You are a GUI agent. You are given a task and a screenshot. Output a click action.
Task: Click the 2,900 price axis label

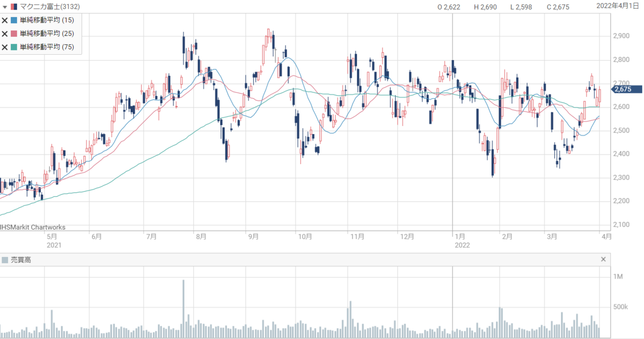[x=621, y=36]
